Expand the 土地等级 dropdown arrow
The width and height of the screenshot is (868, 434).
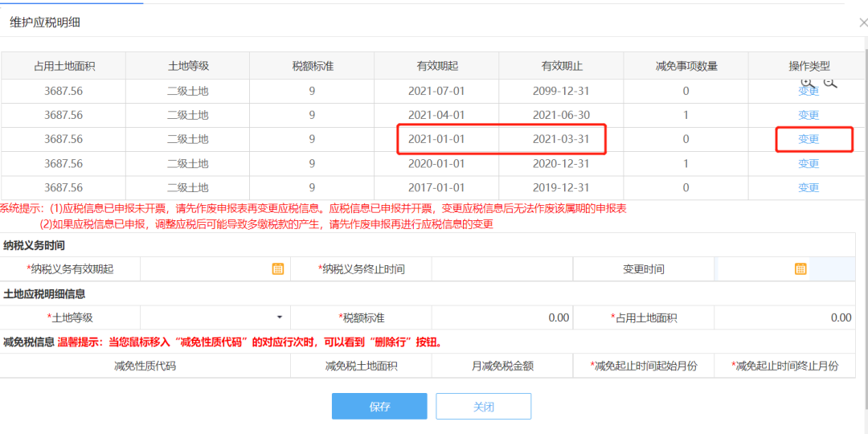point(280,317)
